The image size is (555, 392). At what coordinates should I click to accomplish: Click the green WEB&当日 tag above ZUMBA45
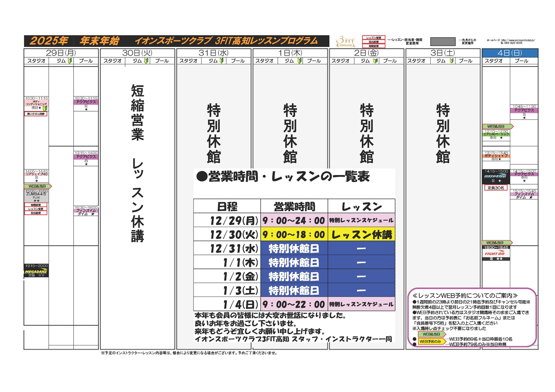point(37,186)
